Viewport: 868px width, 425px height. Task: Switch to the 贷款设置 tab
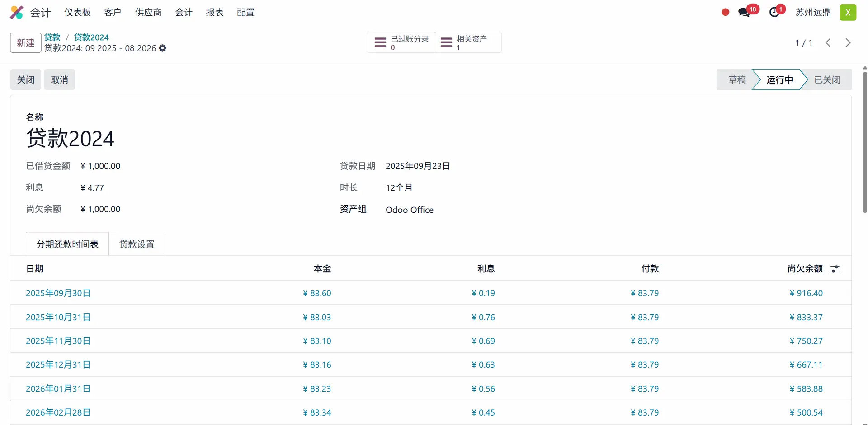point(137,244)
